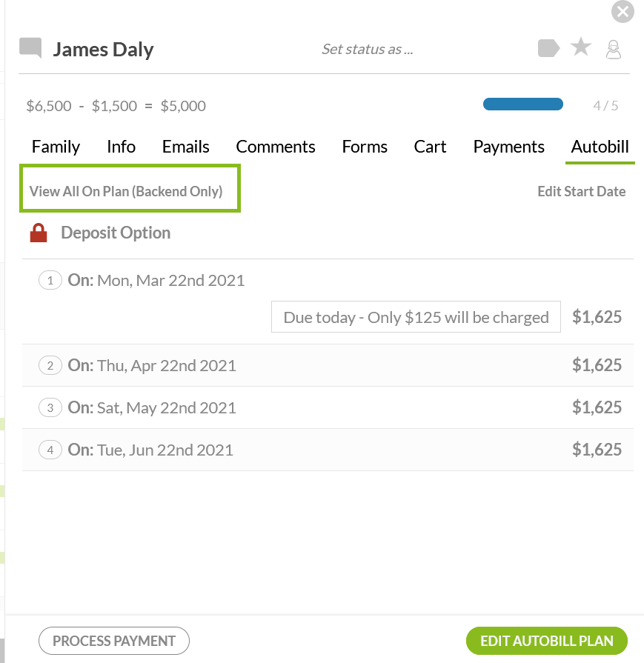Click the Edit Autobill Plan button
The width and height of the screenshot is (644, 663).
[546, 641]
